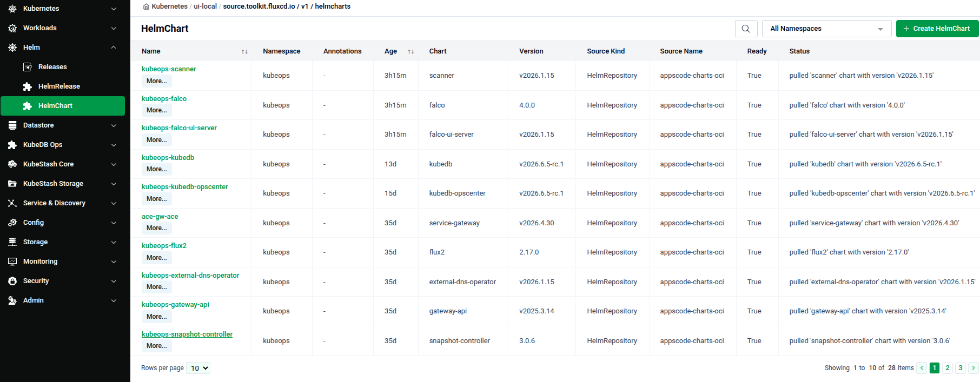Expand the Monitoring menu chevron

click(114, 262)
